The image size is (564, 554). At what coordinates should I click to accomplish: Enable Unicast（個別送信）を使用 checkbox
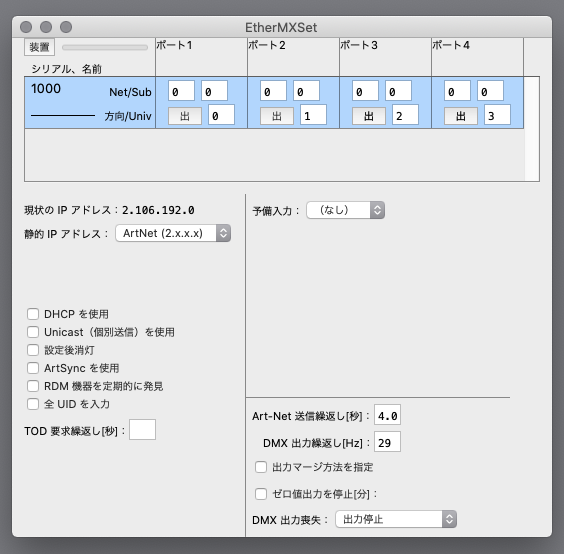[x=33, y=332]
